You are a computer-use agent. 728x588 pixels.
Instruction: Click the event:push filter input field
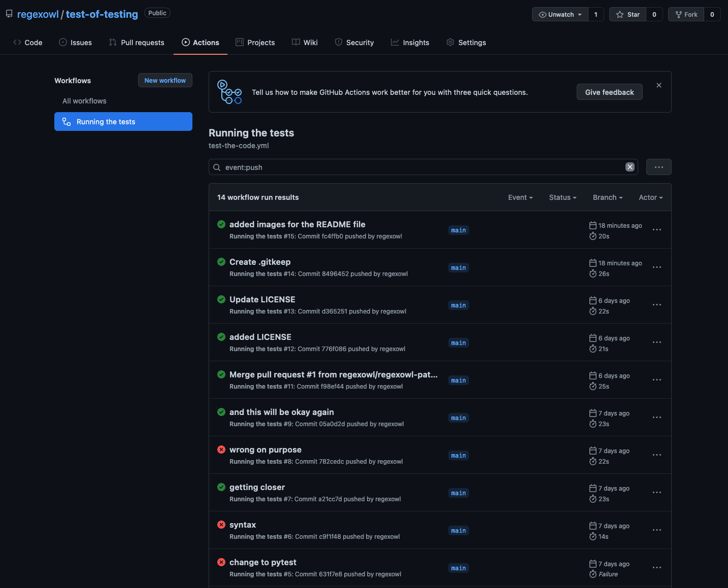[423, 167]
